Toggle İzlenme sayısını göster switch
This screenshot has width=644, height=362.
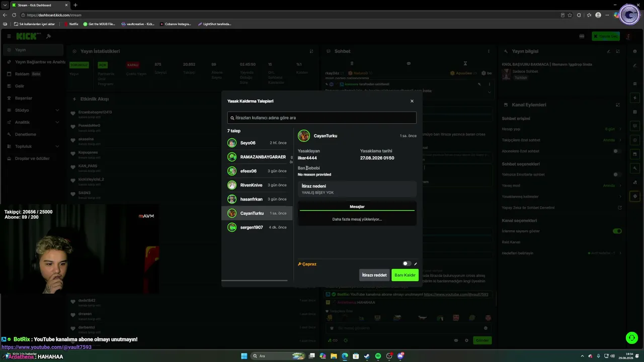point(617,231)
